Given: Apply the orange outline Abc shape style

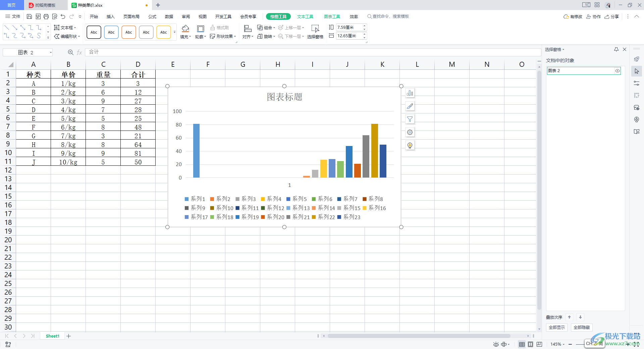Looking at the screenshot, I should click(x=129, y=32).
